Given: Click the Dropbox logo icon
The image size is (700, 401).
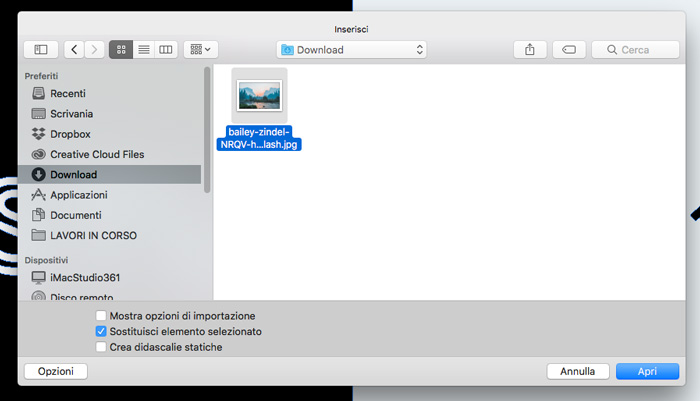Looking at the screenshot, I should pos(38,134).
